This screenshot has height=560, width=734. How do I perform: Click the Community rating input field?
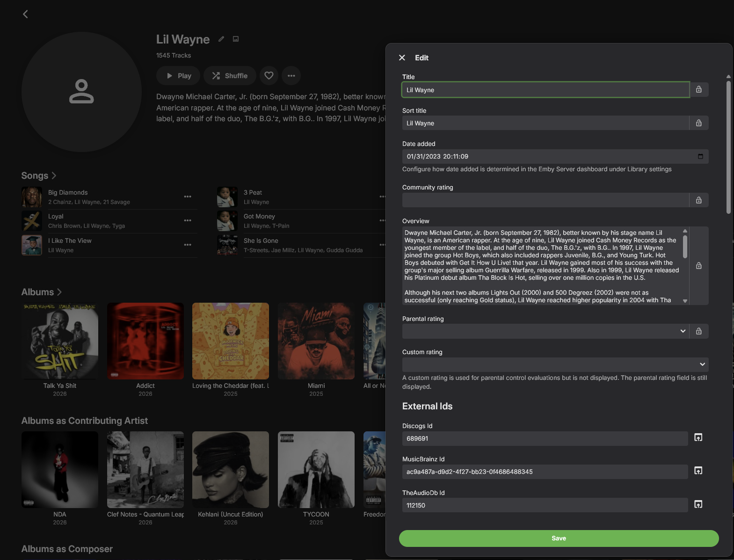point(545,200)
